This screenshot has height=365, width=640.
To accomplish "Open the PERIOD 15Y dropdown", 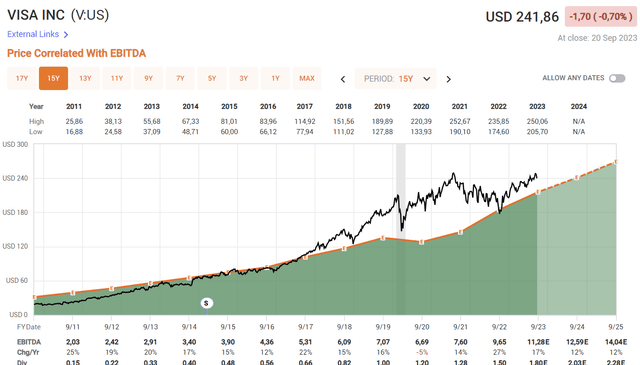I will click(x=396, y=79).
